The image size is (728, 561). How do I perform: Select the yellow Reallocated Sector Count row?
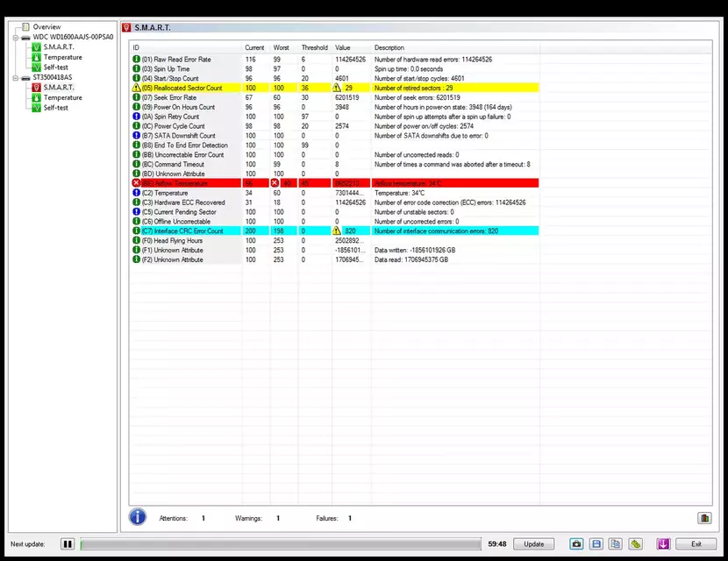(335, 88)
